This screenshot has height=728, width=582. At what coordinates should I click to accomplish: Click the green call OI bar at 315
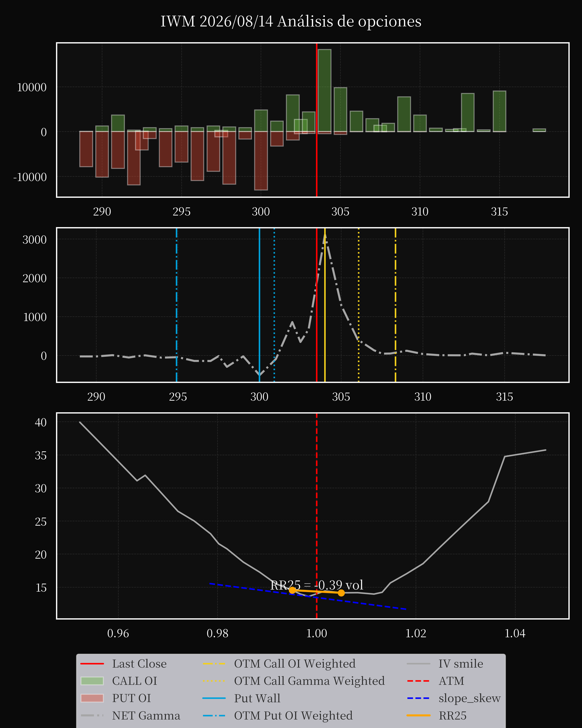(x=499, y=111)
